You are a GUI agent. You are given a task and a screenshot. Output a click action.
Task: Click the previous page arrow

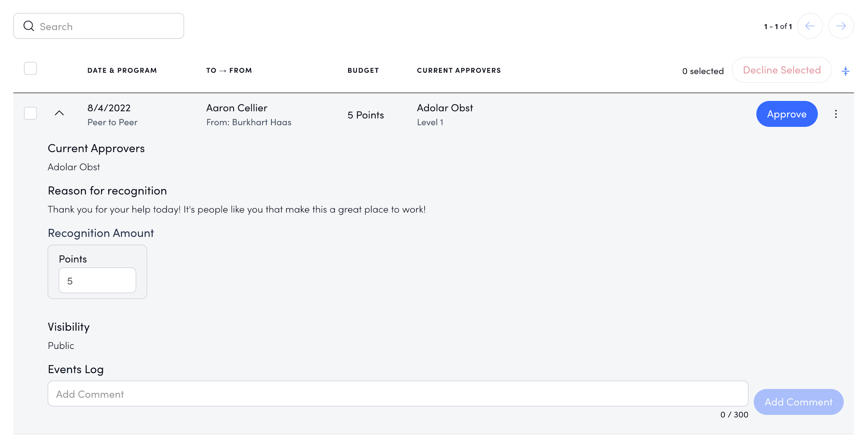coord(810,26)
